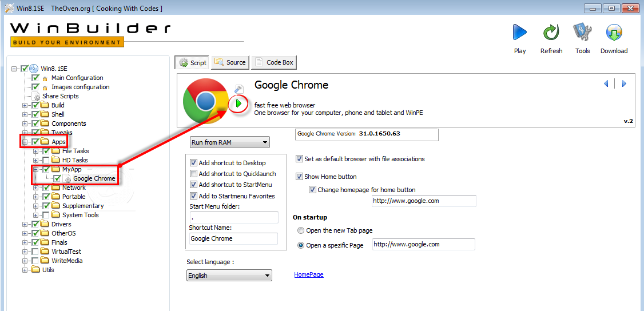This screenshot has width=644, height=311.
Task: Click the Drivers folder icon
Action: point(45,224)
